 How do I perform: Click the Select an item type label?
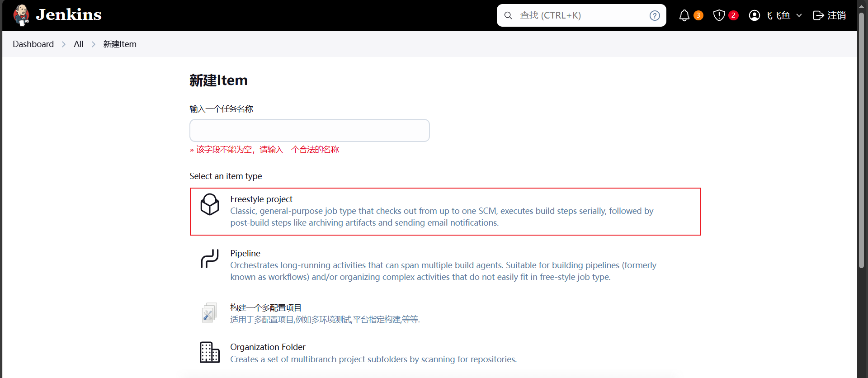pos(226,176)
